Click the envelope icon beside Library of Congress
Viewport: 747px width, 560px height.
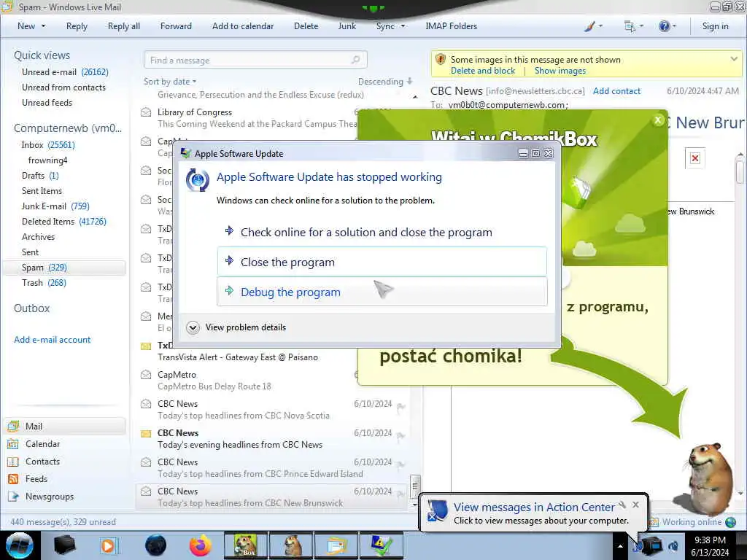point(146,112)
